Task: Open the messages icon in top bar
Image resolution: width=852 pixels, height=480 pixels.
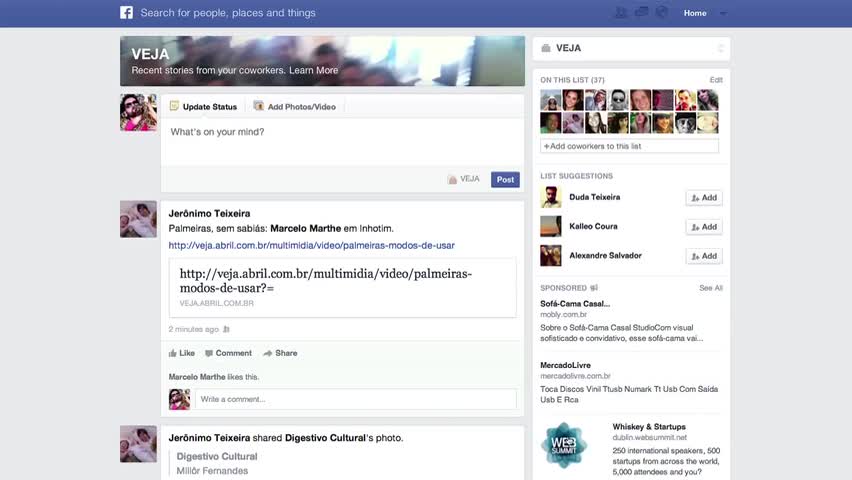Action: 641,12
